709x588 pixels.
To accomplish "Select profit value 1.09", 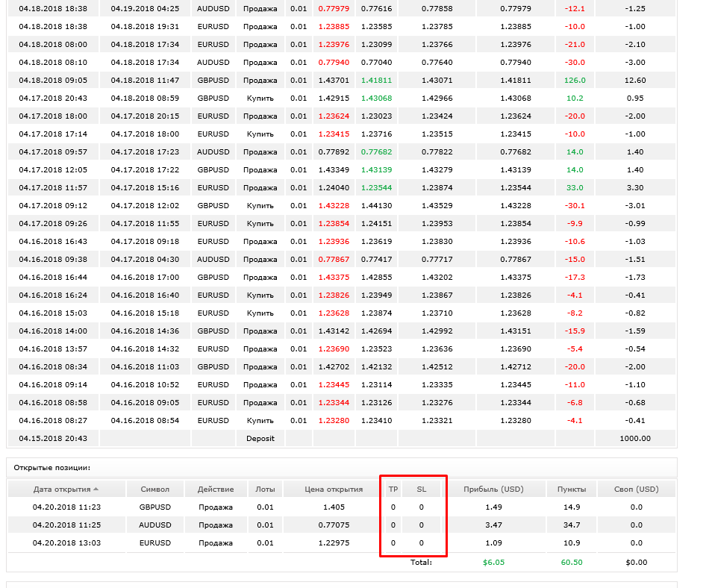I will click(x=493, y=542).
